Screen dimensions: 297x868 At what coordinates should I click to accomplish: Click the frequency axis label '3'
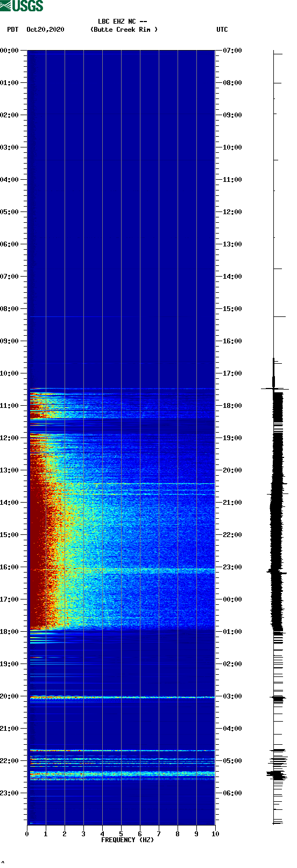(83, 834)
